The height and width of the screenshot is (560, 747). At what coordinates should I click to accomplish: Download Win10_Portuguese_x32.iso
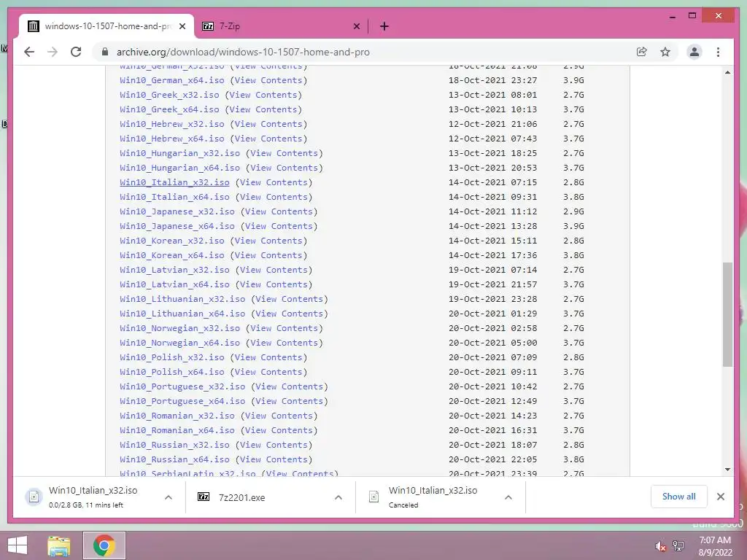182,386
